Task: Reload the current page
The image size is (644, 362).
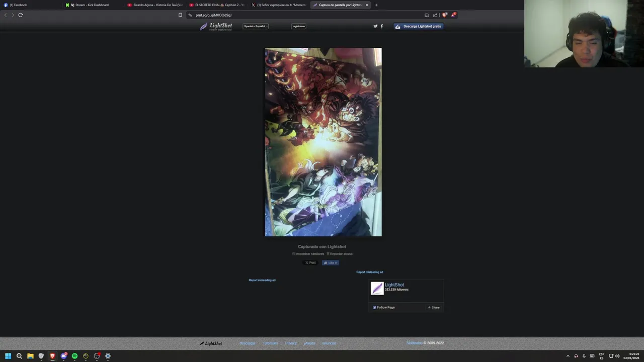Action: point(21,15)
